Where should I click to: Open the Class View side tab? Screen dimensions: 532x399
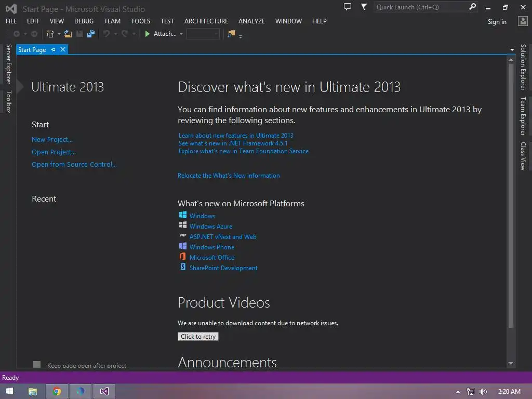pyautogui.click(x=523, y=156)
